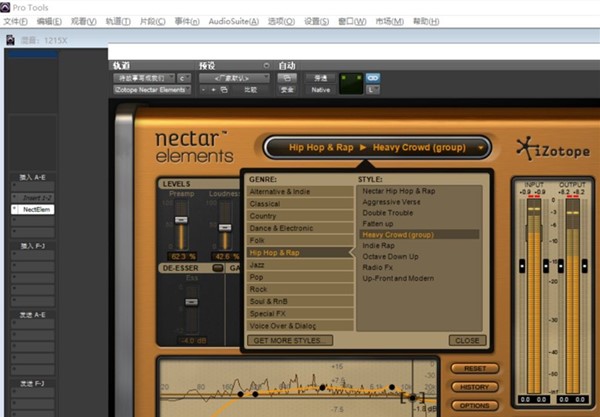Adjust the Preamp level slider handle
This screenshot has height=417, width=600.
point(181,220)
